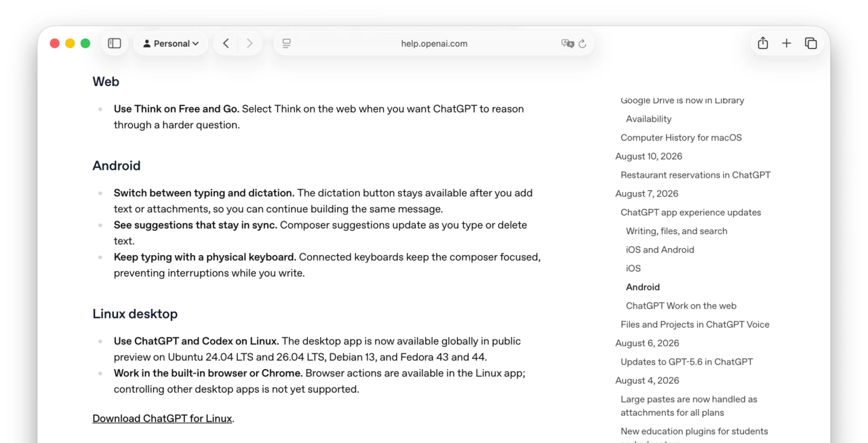Select Writing, files, and search entry
Image resolution: width=868 pixels, height=443 pixels.
click(x=677, y=231)
